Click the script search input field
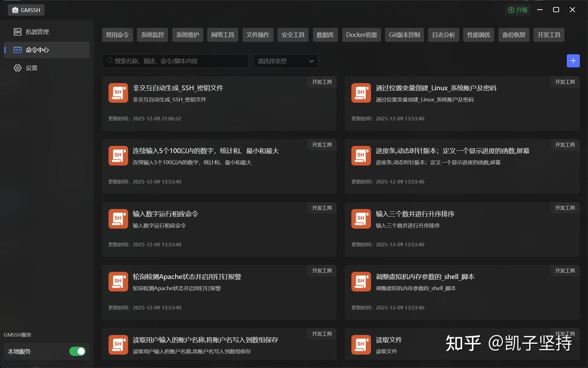The height and width of the screenshot is (368, 588). tap(175, 61)
